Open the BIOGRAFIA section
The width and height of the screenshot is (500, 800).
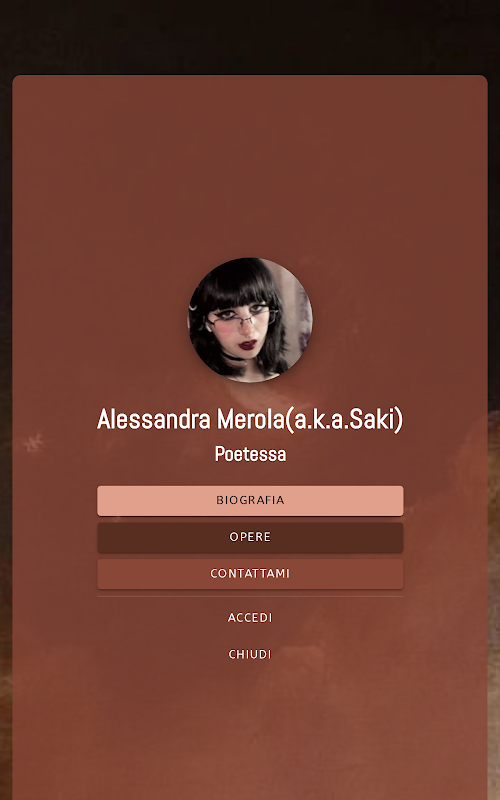pos(250,501)
